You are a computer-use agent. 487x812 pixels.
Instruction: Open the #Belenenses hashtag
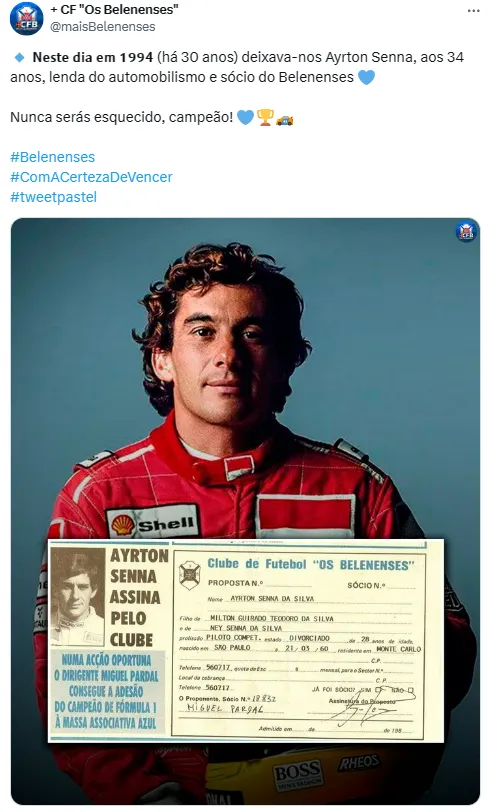point(52,157)
